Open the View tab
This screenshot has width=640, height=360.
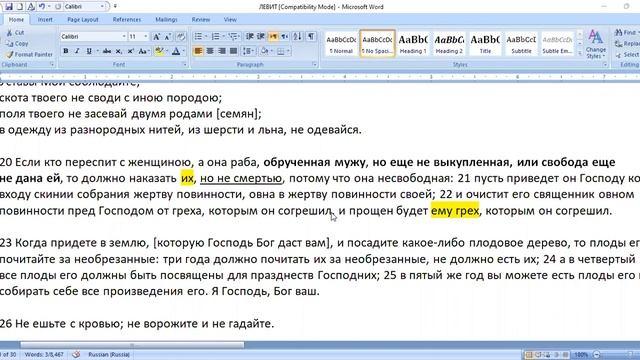(x=230, y=20)
